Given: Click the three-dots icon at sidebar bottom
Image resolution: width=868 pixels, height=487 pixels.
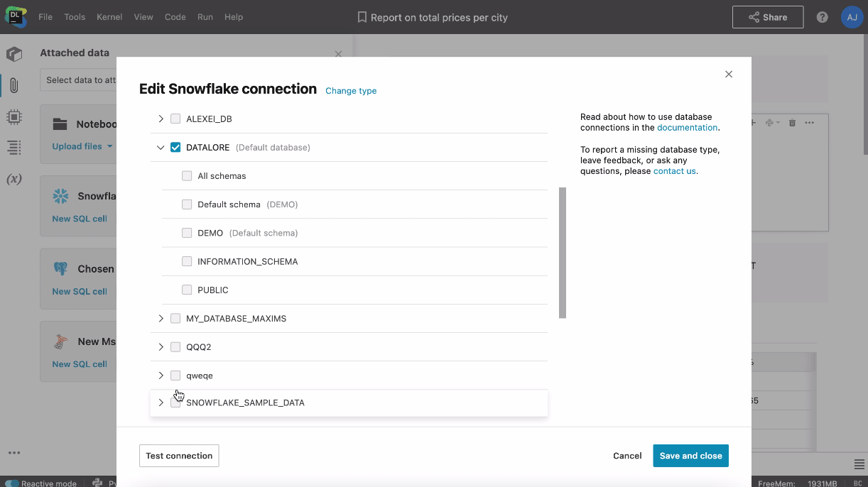Looking at the screenshot, I should [13, 453].
